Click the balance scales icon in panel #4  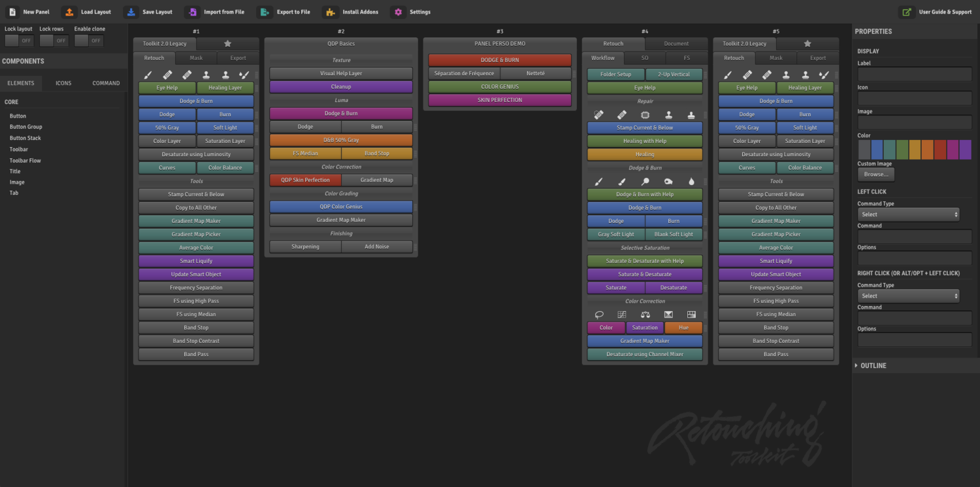pyautogui.click(x=645, y=314)
